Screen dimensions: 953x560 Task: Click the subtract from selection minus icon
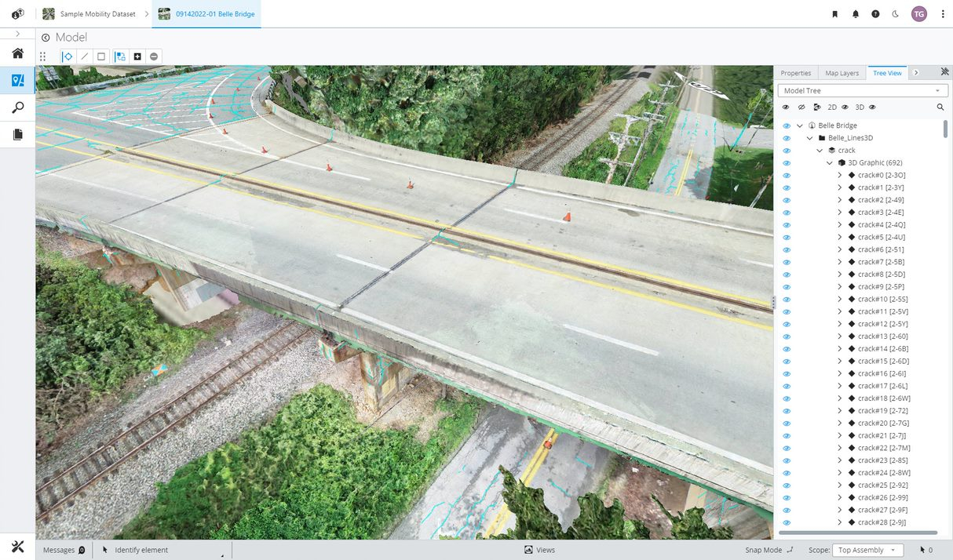(154, 56)
